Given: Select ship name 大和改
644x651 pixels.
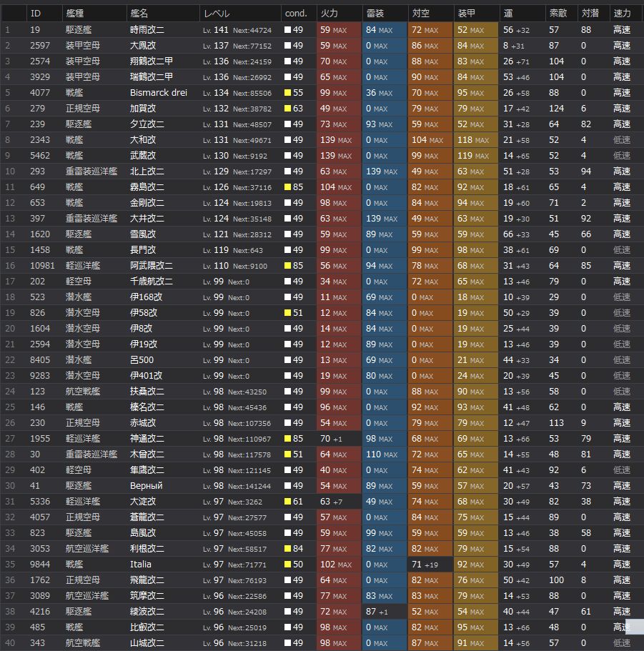Looking at the screenshot, I should 143,140.
